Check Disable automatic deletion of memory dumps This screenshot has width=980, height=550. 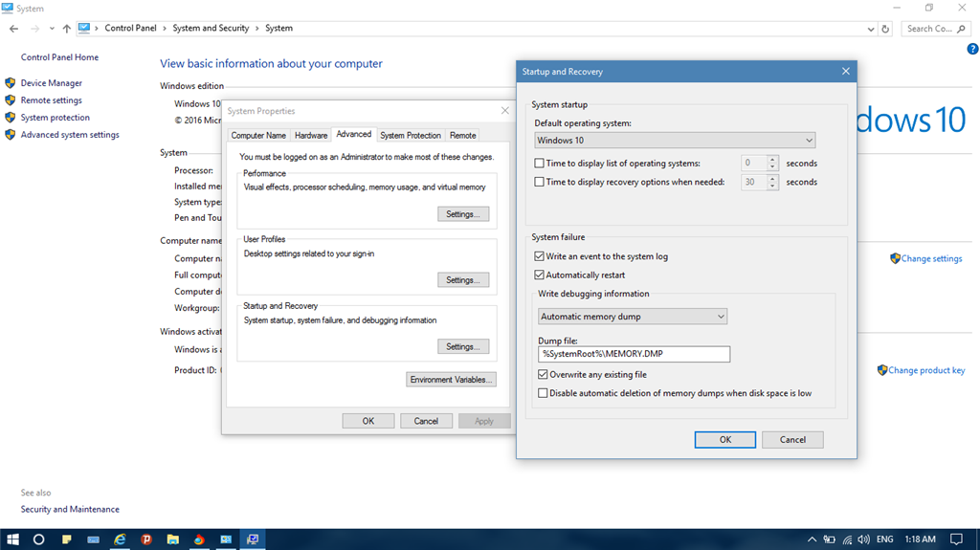pos(543,393)
